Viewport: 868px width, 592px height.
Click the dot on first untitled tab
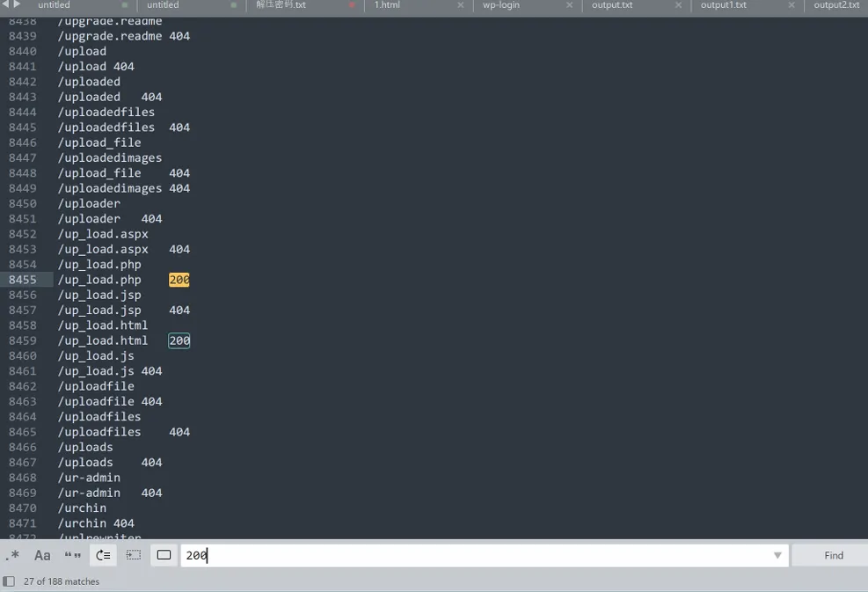tap(125, 5)
